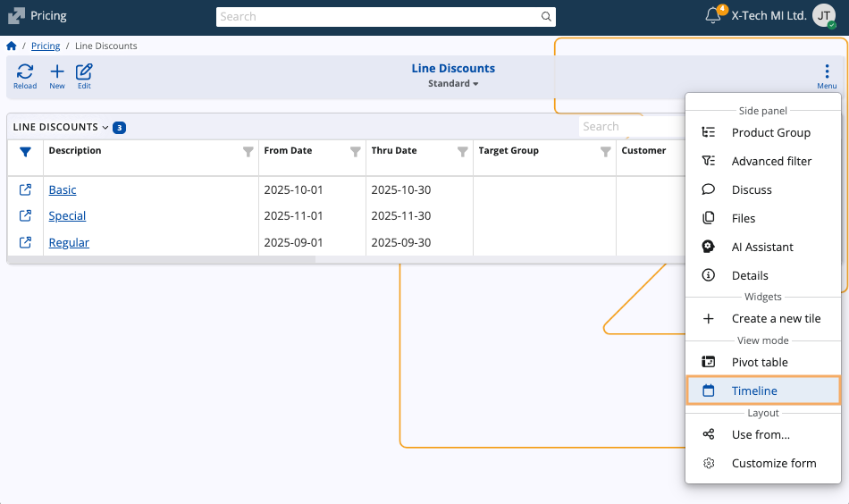Open the Regular discount link

[69, 242]
